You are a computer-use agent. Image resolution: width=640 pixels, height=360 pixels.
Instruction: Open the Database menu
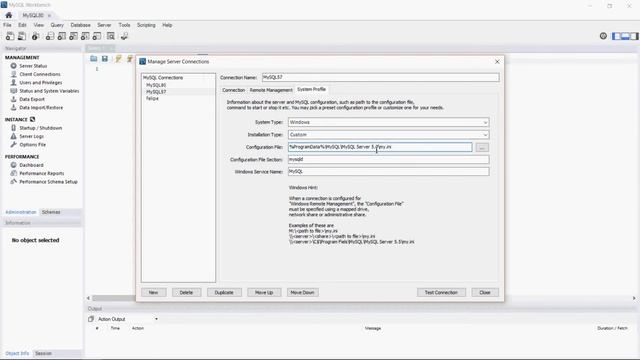click(x=80, y=25)
